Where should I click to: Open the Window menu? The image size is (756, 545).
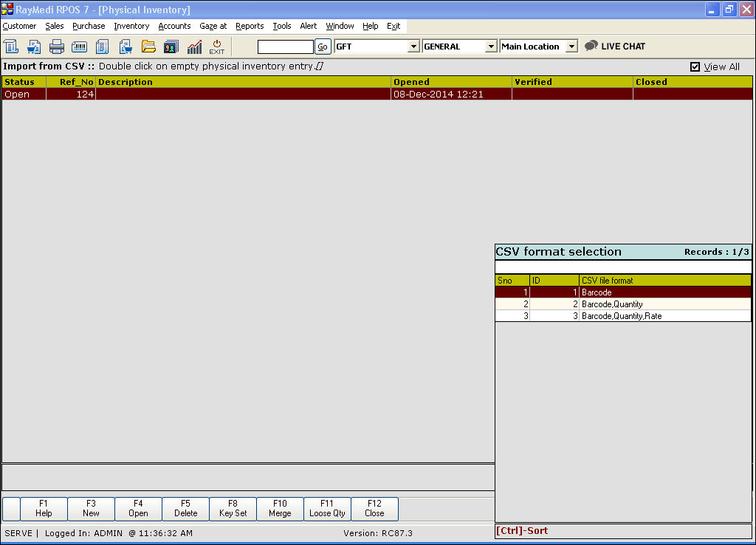click(x=340, y=26)
